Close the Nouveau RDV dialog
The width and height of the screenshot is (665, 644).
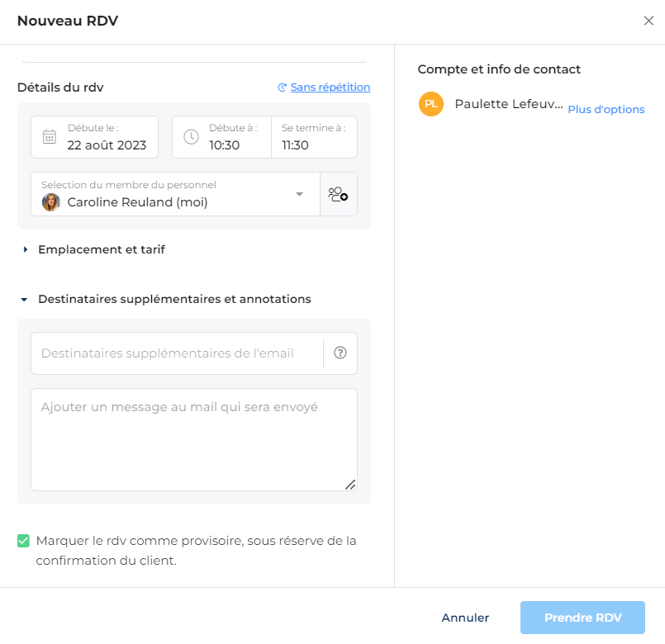click(648, 21)
